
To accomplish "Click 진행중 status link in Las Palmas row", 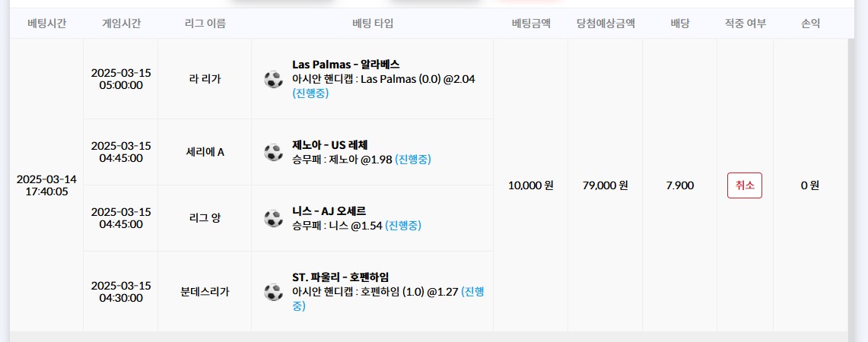I will click(x=312, y=93).
